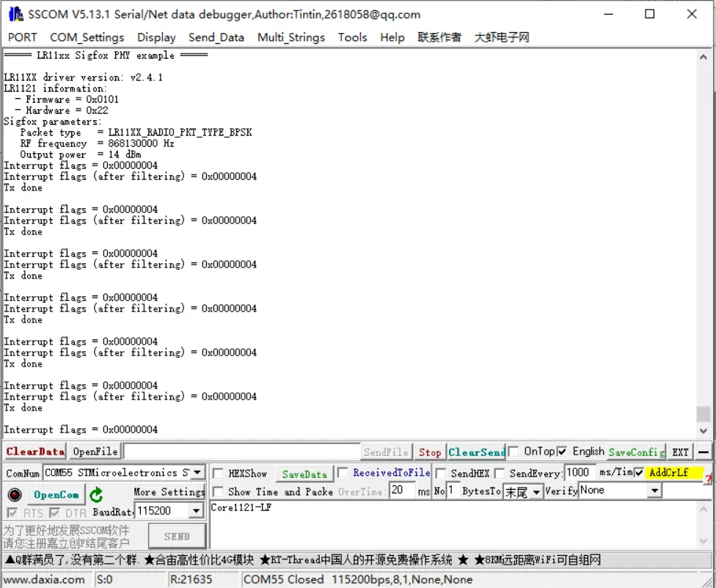The image size is (716, 588).
Task: Enable the SendEvery checkbox
Action: [x=500, y=474]
